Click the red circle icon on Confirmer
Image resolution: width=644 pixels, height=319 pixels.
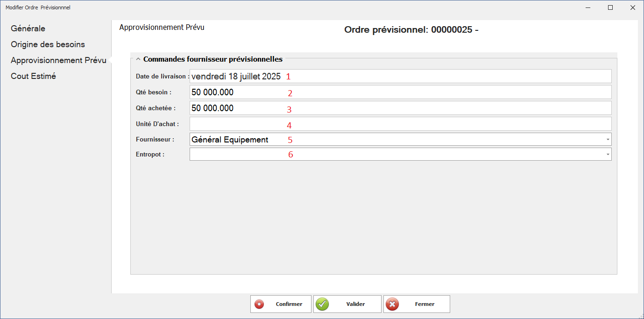(259, 304)
